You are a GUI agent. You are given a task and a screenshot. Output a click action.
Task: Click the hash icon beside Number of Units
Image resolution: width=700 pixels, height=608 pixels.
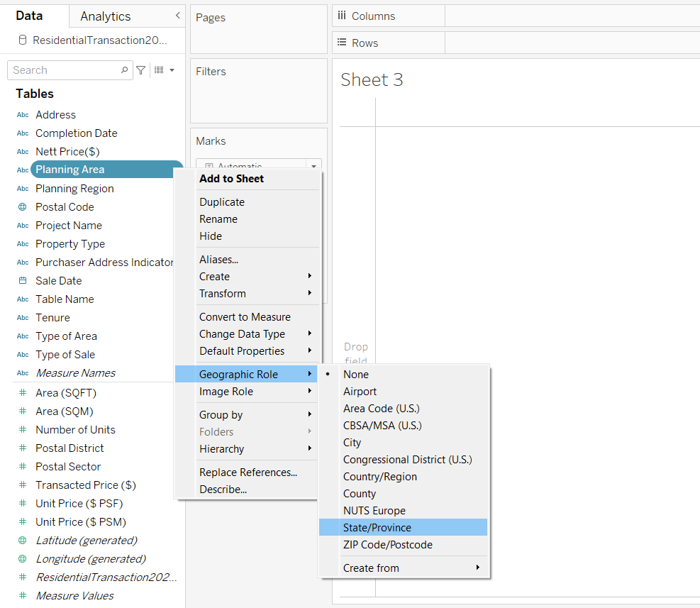[23, 430]
